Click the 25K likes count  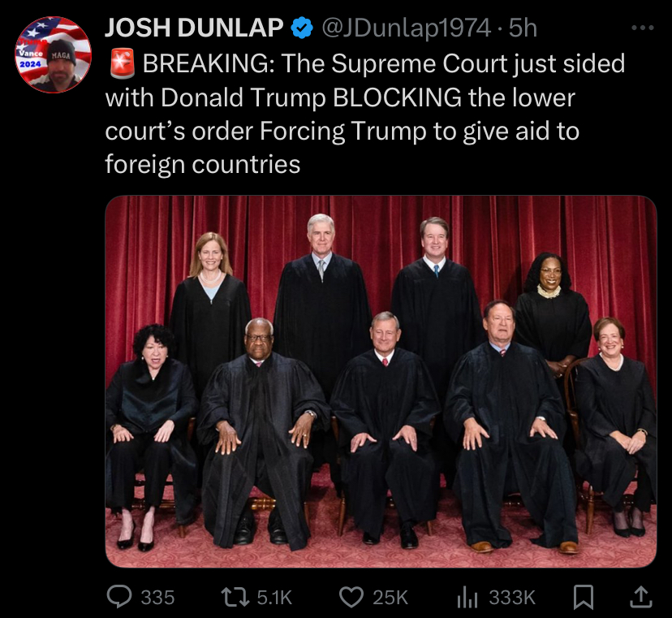(390, 598)
